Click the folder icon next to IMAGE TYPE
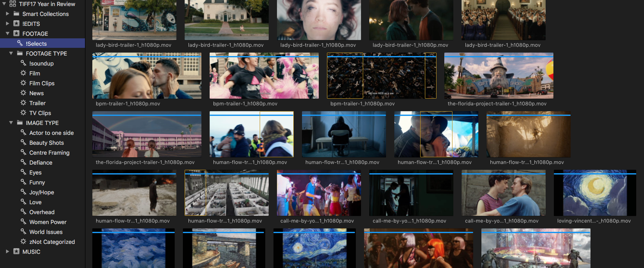Image resolution: width=644 pixels, height=268 pixels. [20, 123]
